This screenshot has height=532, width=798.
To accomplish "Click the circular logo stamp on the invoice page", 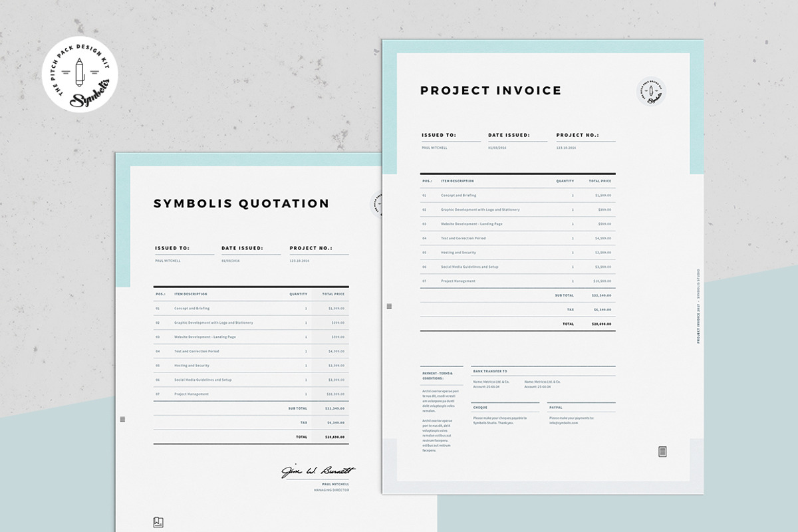I will 651,92.
